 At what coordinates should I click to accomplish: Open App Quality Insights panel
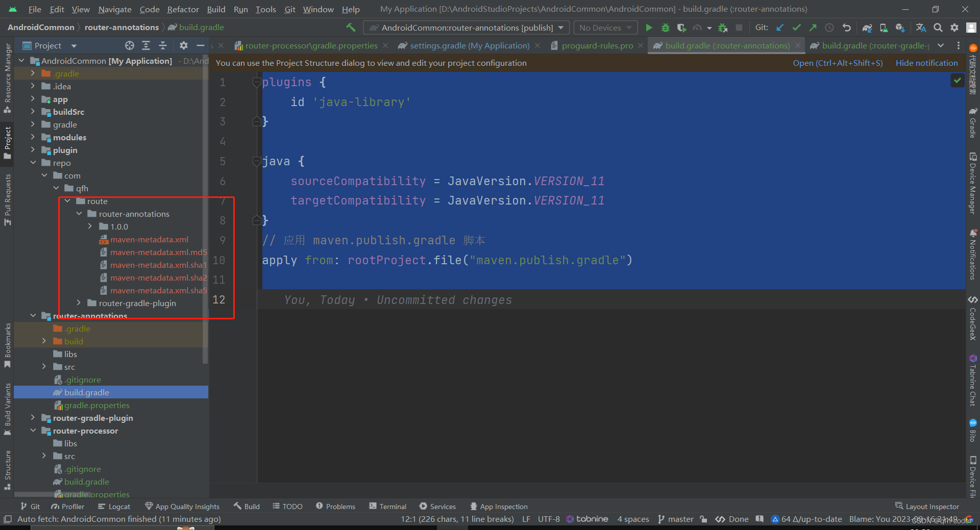point(182,507)
